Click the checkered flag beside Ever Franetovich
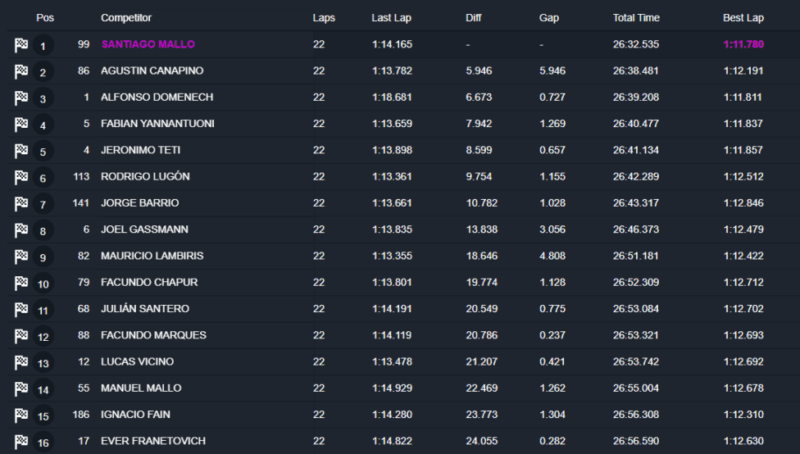This screenshot has width=800, height=454. (x=20, y=440)
